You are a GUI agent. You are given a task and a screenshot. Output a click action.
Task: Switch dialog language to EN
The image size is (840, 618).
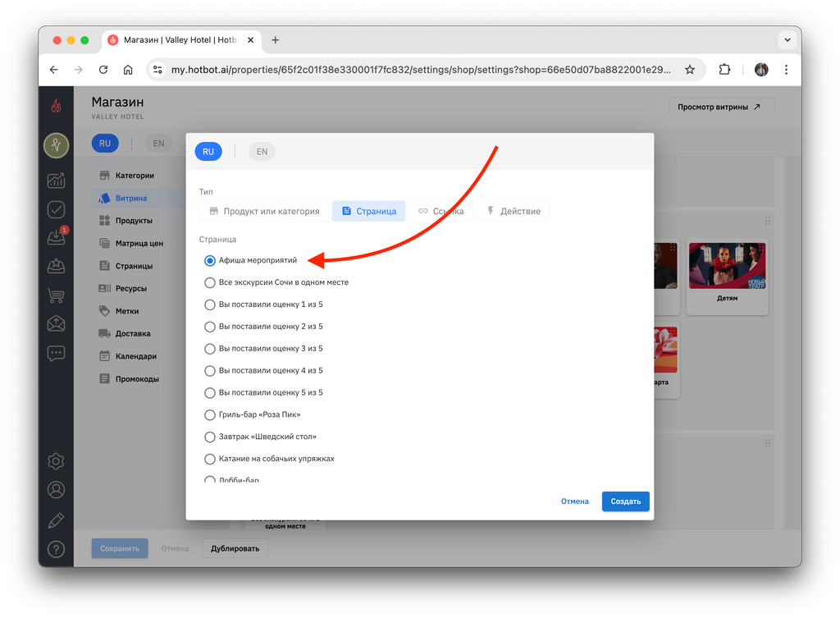click(262, 152)
